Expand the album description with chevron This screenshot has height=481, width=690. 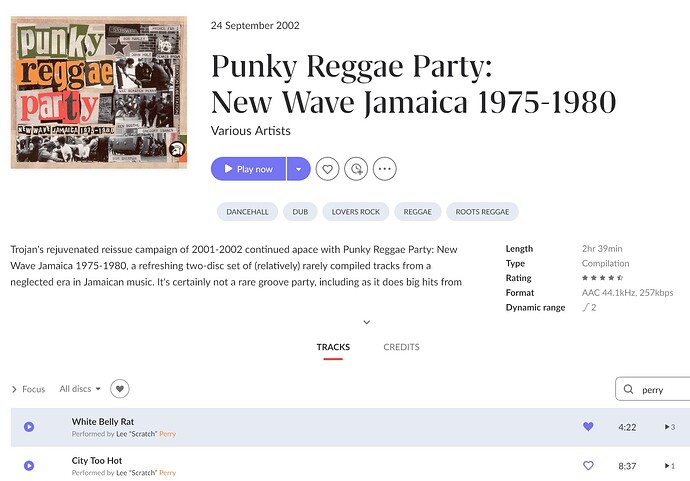click(x=367, y=322)
